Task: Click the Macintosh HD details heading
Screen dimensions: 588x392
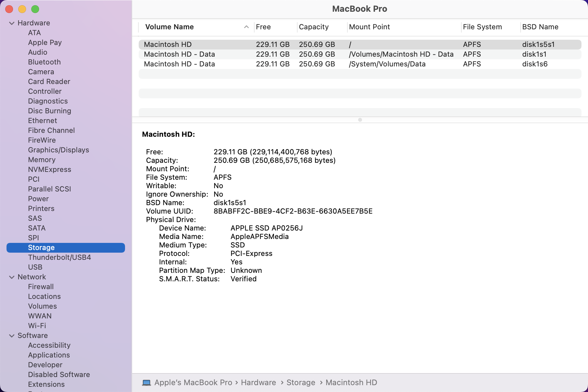Action: click(169, 134)
